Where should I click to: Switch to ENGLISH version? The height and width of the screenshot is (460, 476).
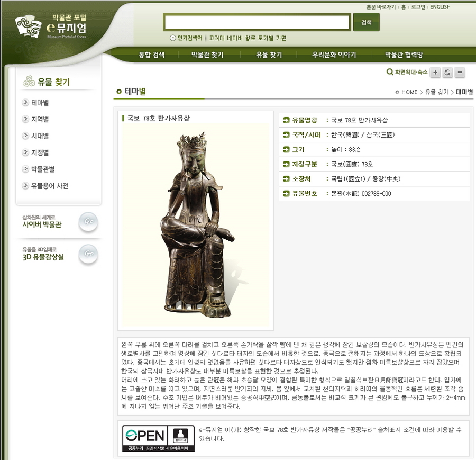440,7
